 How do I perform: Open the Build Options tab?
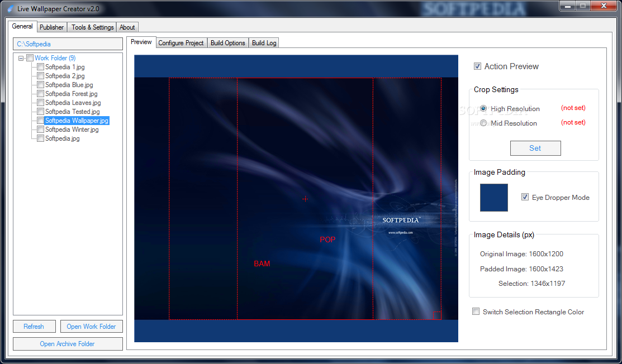227,43
